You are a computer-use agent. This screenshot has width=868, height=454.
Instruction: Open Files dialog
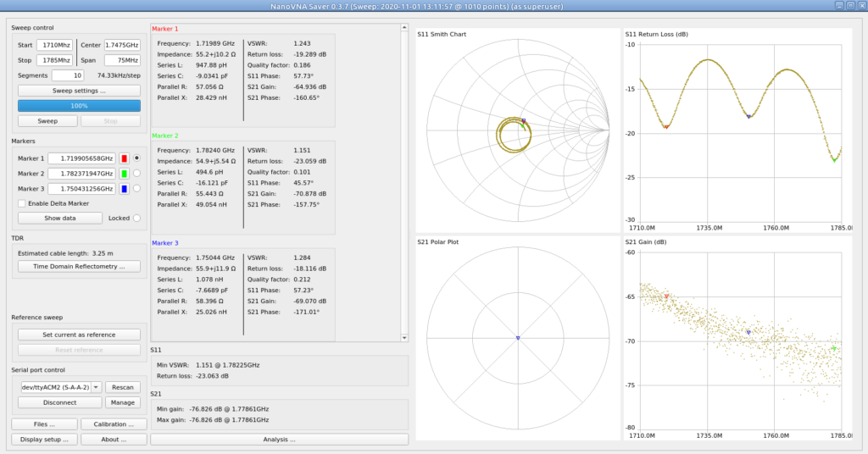click(x=44, y=424)
